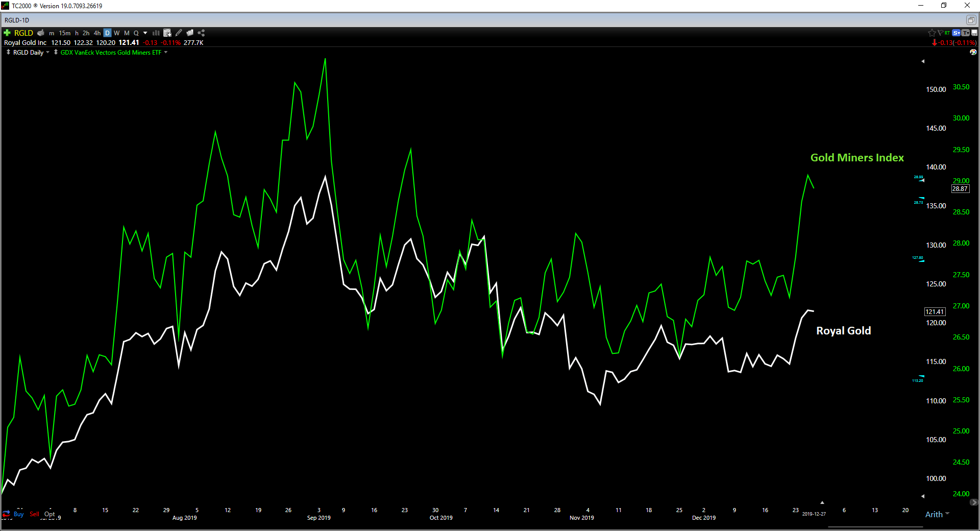
Task: Click the RGLD ticker symbol
Action: click(x=23, y=33)
